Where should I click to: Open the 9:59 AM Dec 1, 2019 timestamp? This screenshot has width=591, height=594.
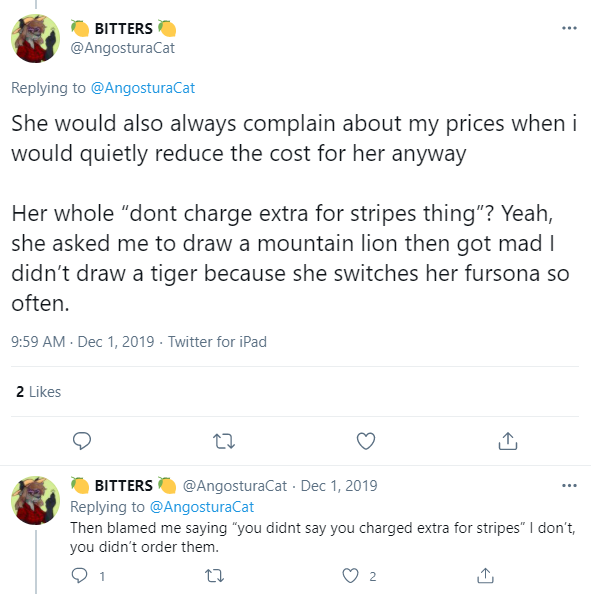tap(83, 342)
